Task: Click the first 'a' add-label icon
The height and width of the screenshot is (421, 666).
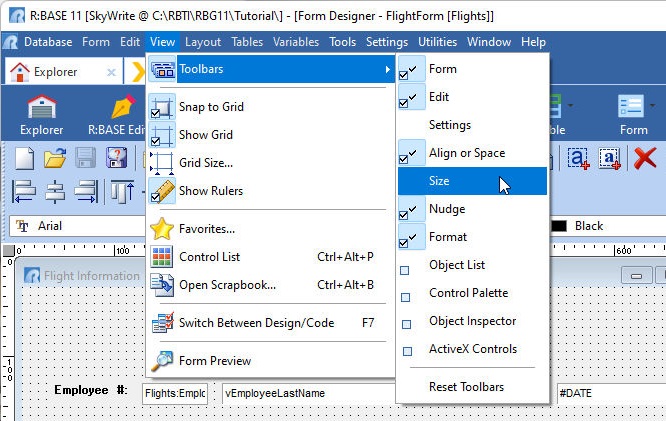Action: [579, 158]
